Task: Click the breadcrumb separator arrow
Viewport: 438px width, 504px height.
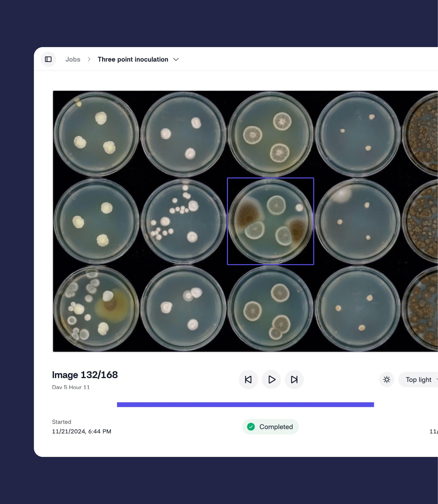Action: pyautogui.click(x=89, y=59)
